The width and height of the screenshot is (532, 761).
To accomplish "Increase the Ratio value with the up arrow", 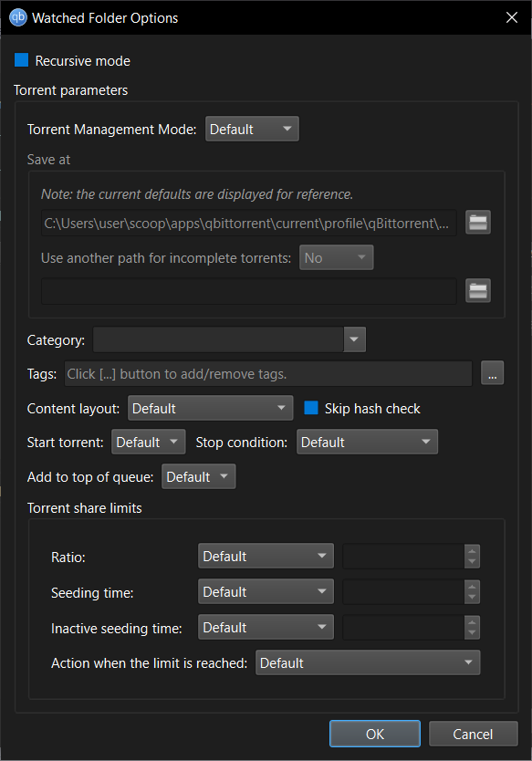I will coord(472,551).
